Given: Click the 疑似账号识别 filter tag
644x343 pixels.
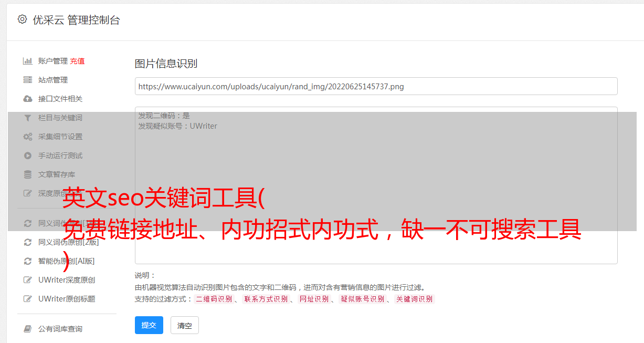Looking at the screenshot, I should pyautogui.click(x=362, y=299).
